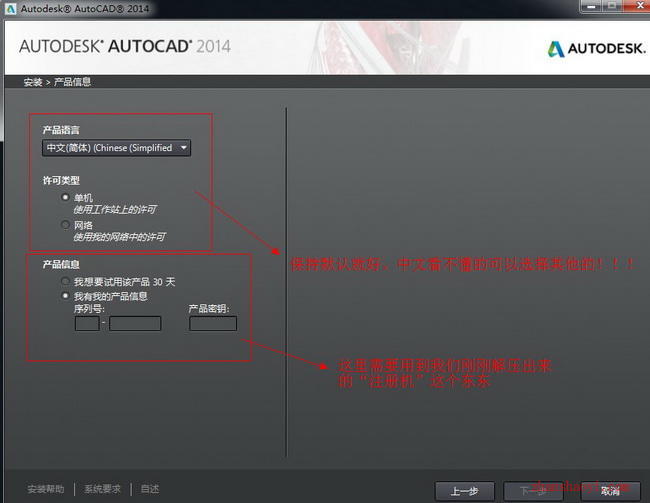Open the 自述 readme link

point(150,489)
